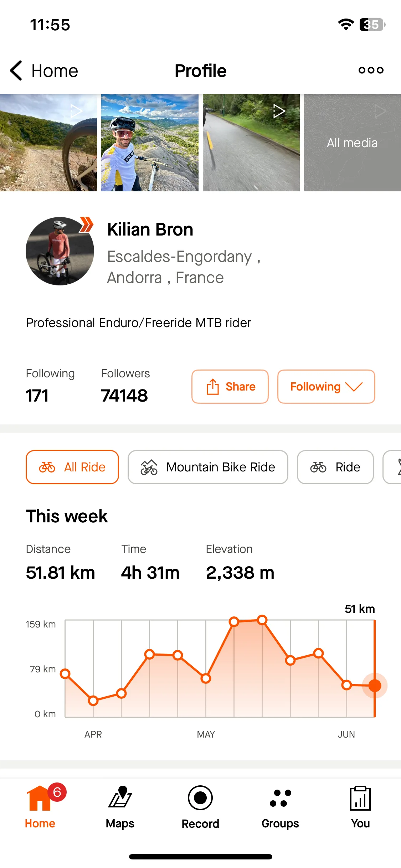Select the Ride filter chip
Screen dimensions: 401x868
coord(335,467)
